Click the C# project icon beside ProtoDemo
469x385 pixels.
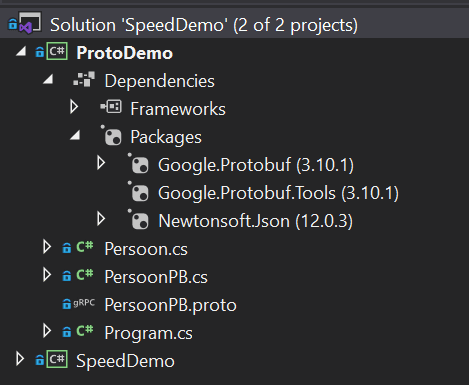tap(57, 52)
